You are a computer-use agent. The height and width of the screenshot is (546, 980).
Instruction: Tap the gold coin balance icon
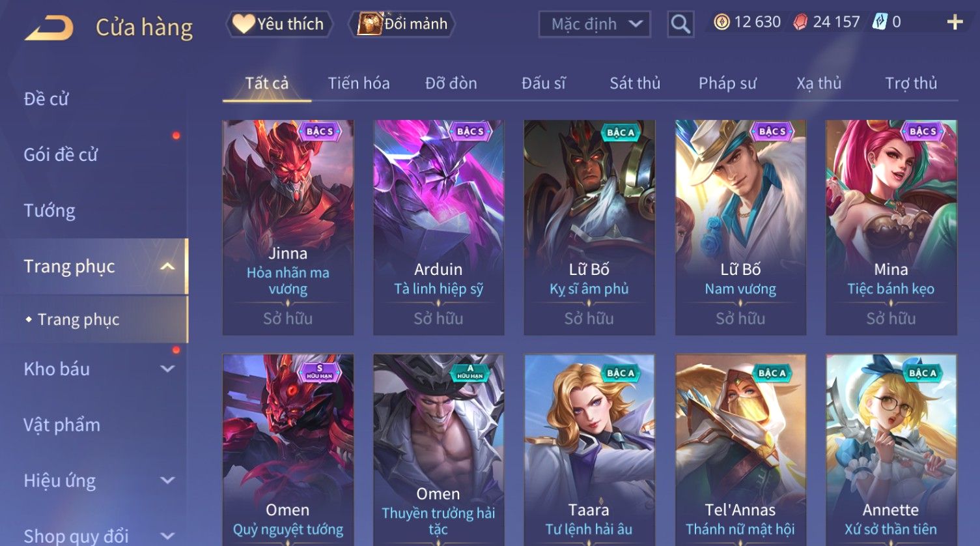[x=721, y=22]
